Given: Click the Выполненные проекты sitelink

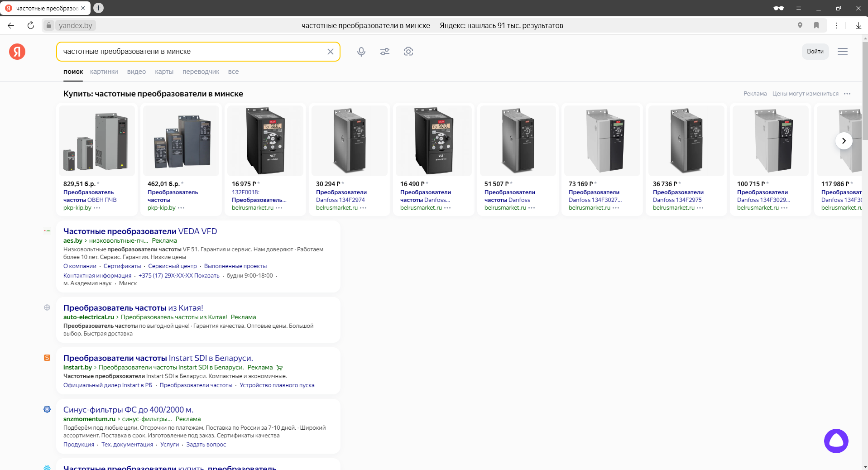Looking at the screenshot, I should (235, 266).
